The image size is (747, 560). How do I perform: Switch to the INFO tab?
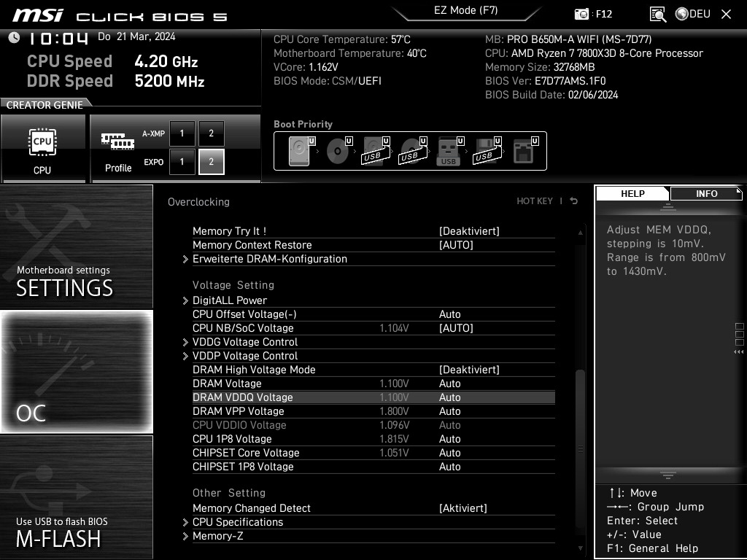706,194
